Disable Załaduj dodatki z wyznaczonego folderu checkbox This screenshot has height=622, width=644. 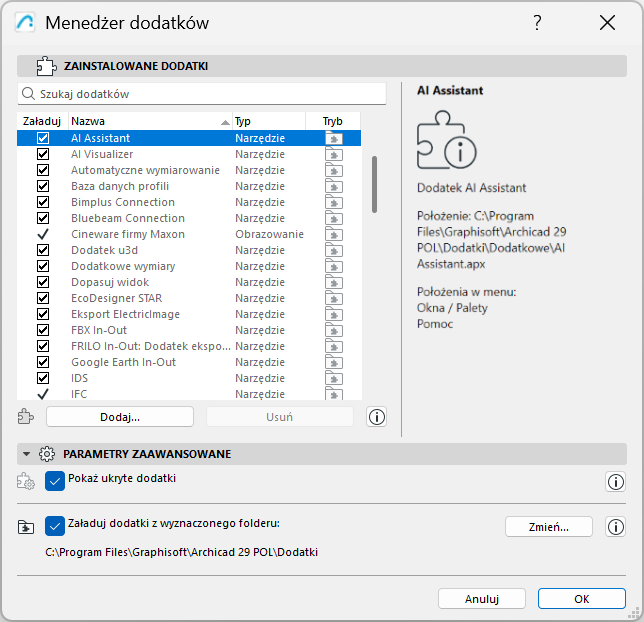click(x=55, y=526)
